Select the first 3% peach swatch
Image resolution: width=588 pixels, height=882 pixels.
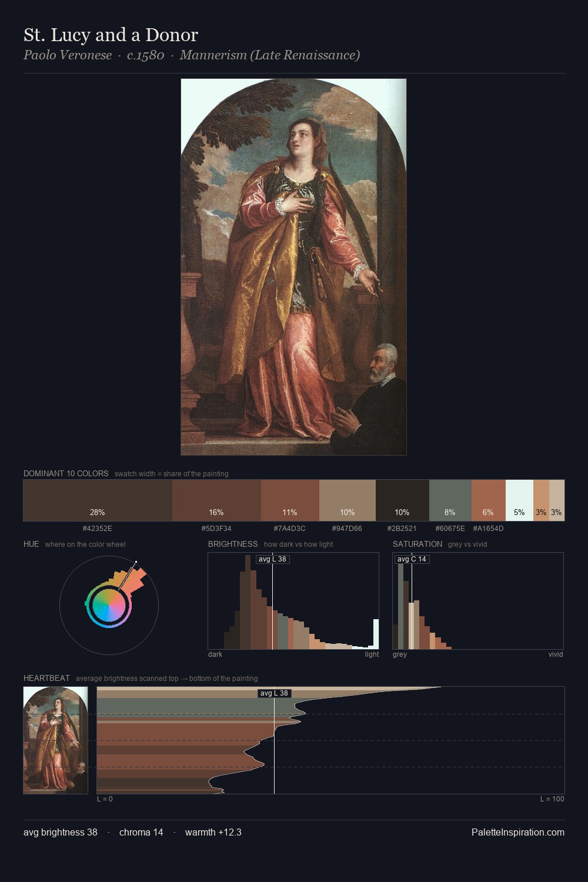(x=541, y=500)
